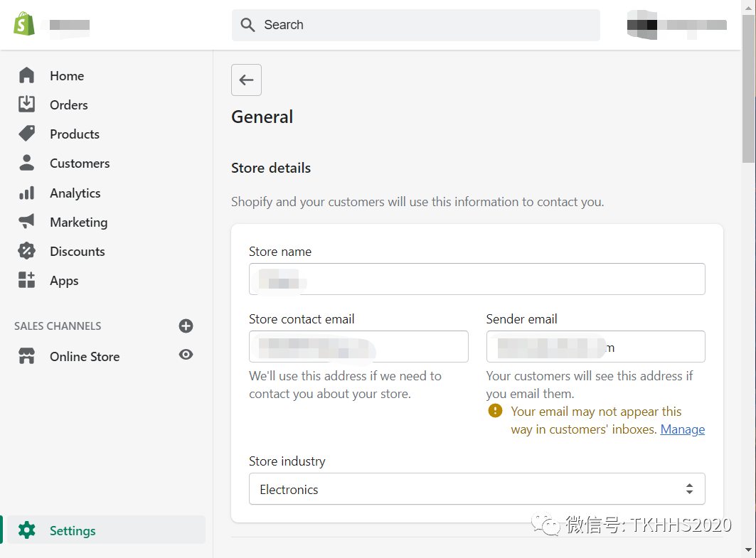Click the Apps grid icon
The height and width of the screenshot is (558, 756).
(26, 280)
